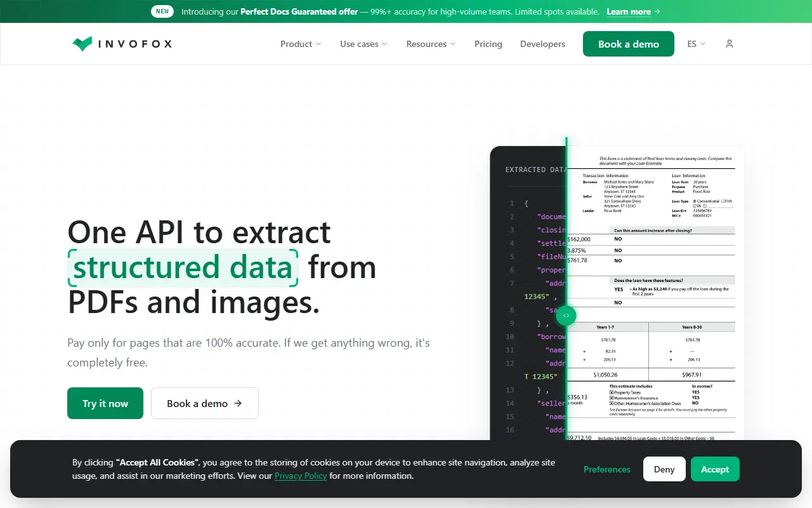Deny cookies in the banner
Viewport: 812px width, 508px height.
coord(664,469)
